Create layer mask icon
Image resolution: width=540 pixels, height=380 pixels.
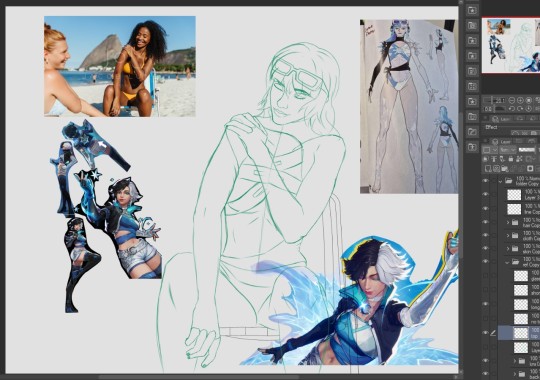coord(530,168)
